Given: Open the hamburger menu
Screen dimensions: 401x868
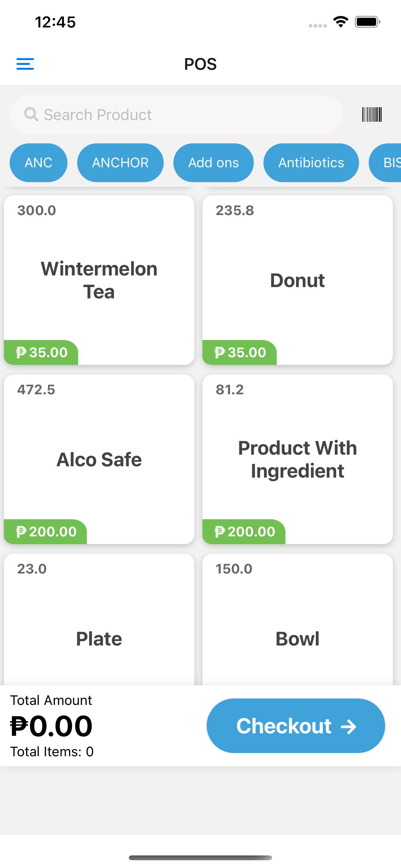Looking at the screenshot, I should [x=25, y=64].
